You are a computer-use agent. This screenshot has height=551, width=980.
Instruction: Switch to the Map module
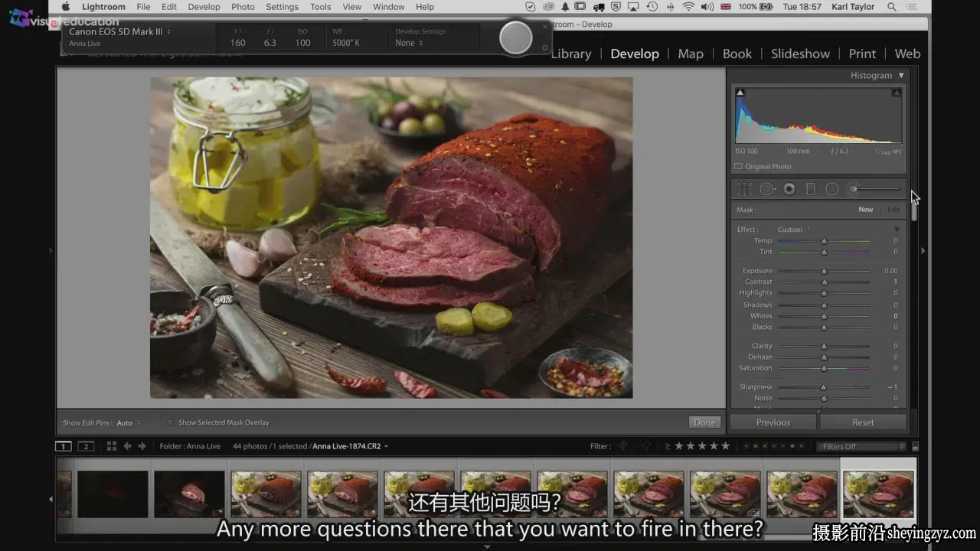click(x=691, y=54)
